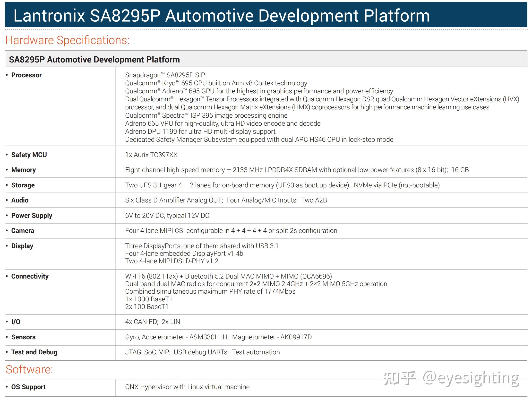
Task: Click the Safety MCU label
Action: tap(29, 155)
